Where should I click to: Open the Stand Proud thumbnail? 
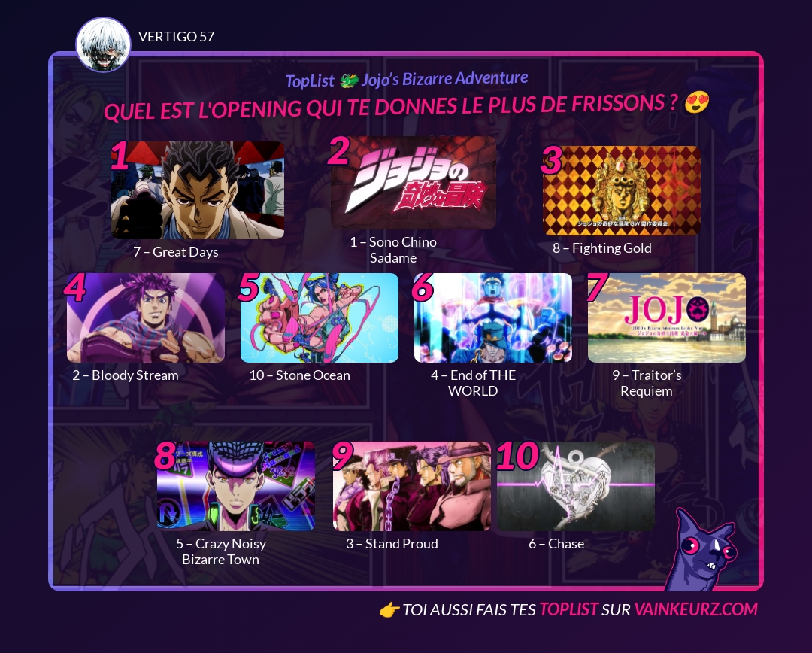(412, 486)
